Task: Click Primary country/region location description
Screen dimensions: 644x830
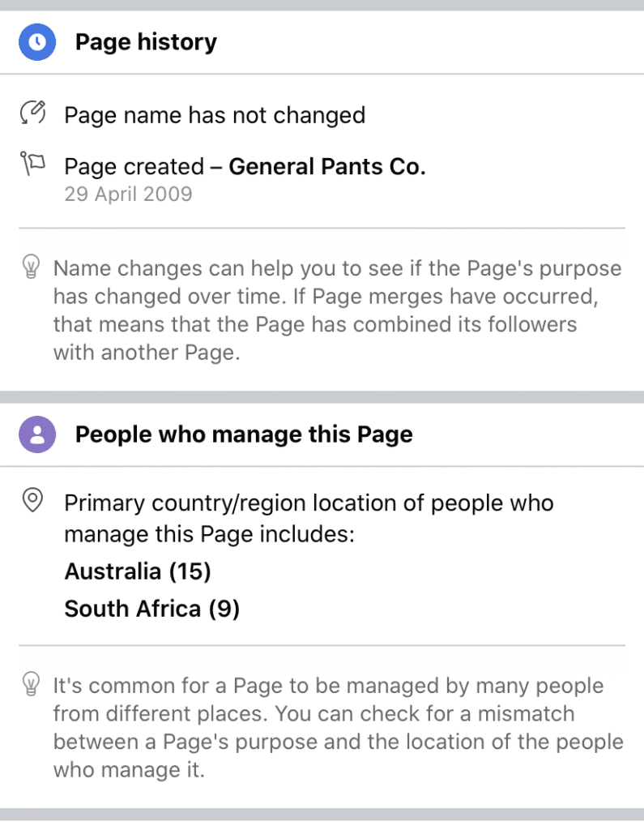Action: tap(309, 518)
